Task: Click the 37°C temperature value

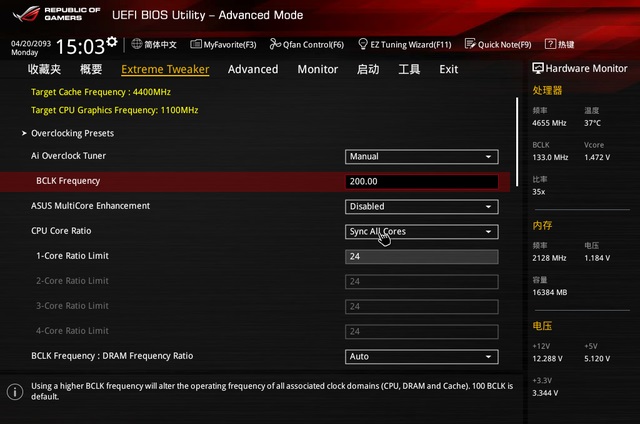Action: click(592, 123)
